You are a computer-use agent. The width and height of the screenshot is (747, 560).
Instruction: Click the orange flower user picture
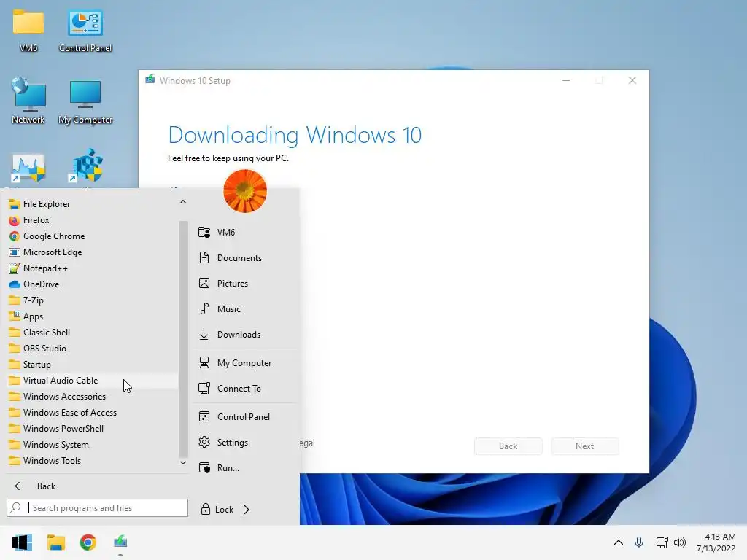click(245, 191)
